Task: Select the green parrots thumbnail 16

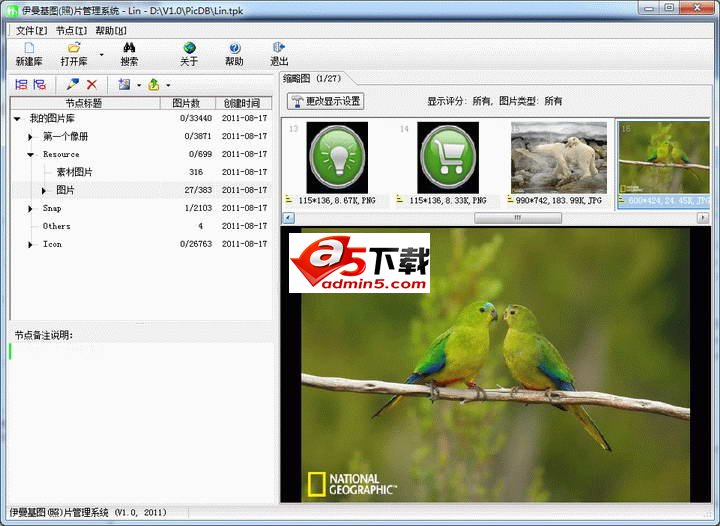Action: click(x=664, y=157)
